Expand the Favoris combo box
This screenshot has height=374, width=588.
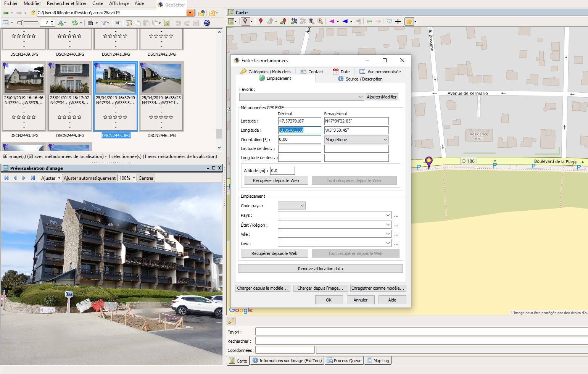click(x=361, y=97)
